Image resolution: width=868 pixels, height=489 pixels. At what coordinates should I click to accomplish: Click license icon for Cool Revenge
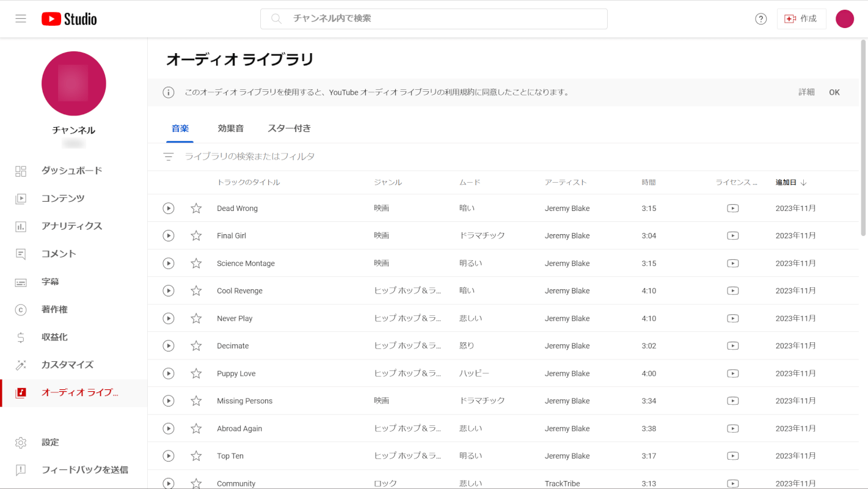(x=733, y=291)
